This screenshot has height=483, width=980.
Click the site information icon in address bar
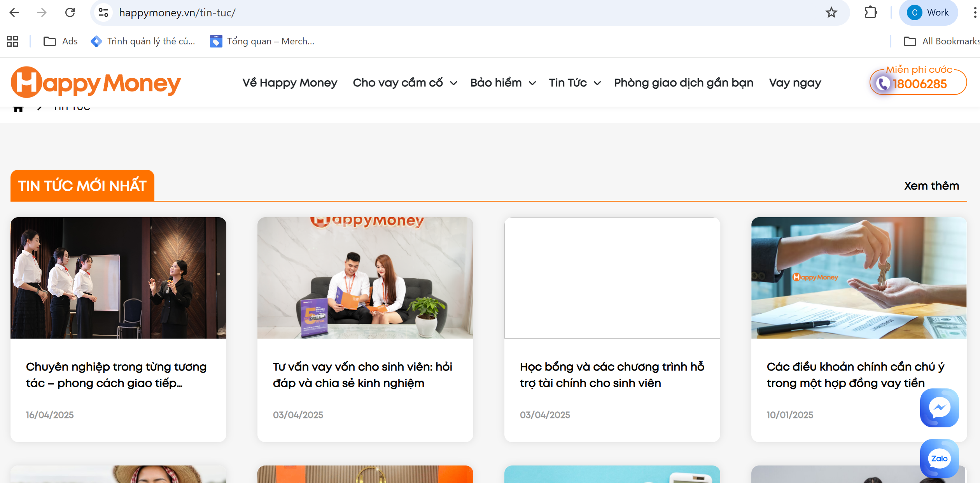click(103, 12)
